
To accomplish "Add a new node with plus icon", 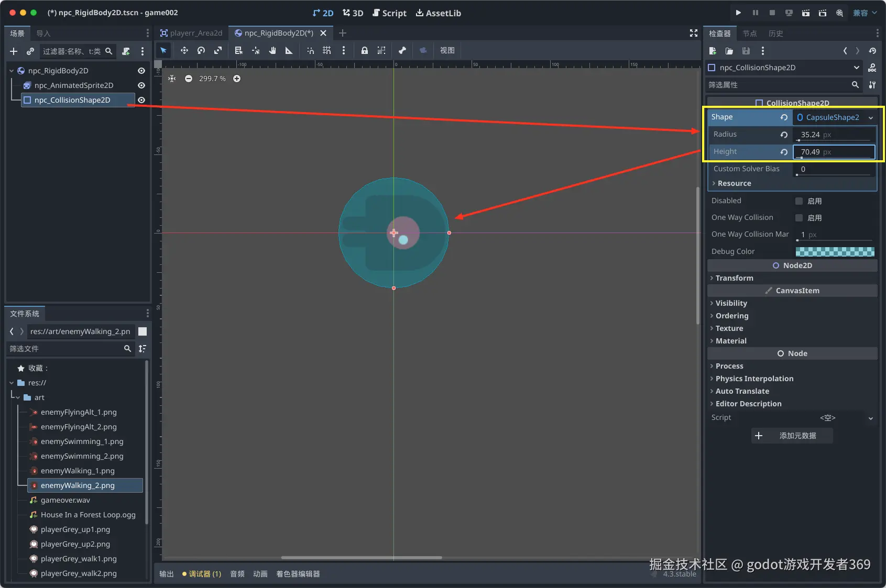I will point(14,51).
